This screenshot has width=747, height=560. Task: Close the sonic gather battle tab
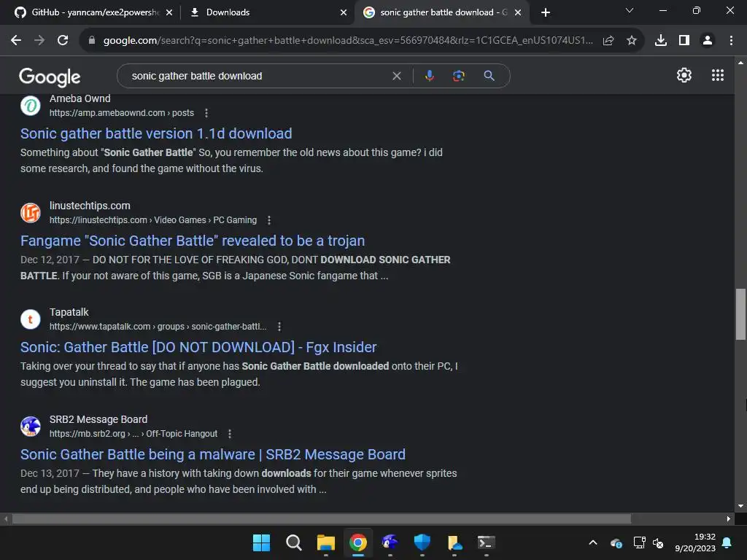point(518,12)
